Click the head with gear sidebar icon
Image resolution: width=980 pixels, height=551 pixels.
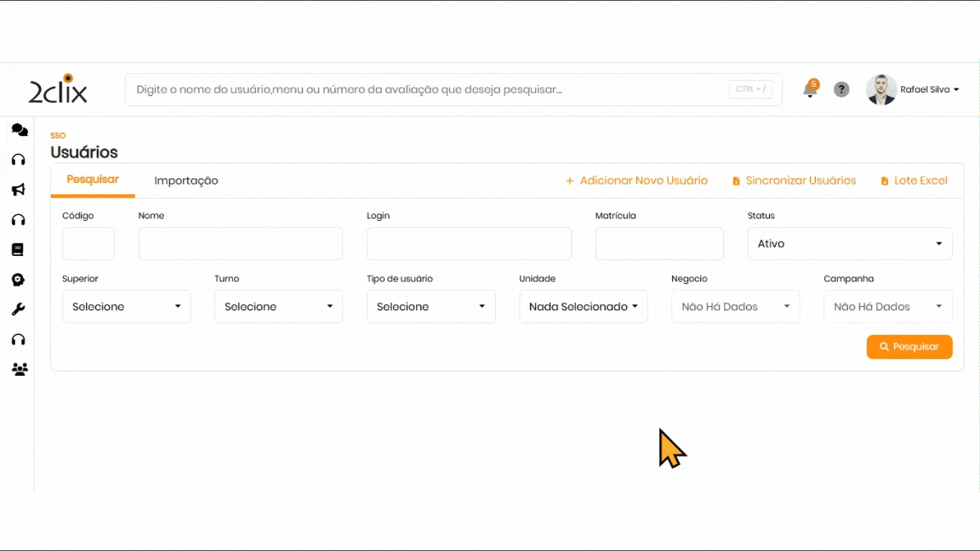[x=18, y=280]
